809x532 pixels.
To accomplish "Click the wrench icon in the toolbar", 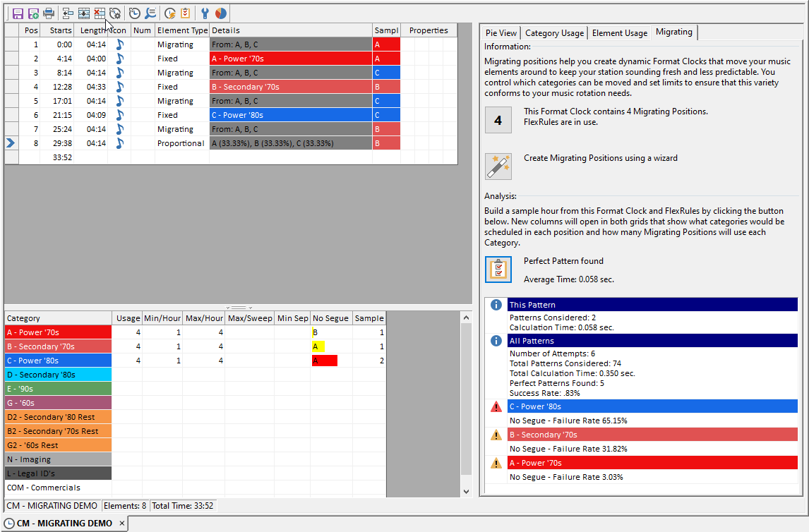I will [x=205, y=13].
